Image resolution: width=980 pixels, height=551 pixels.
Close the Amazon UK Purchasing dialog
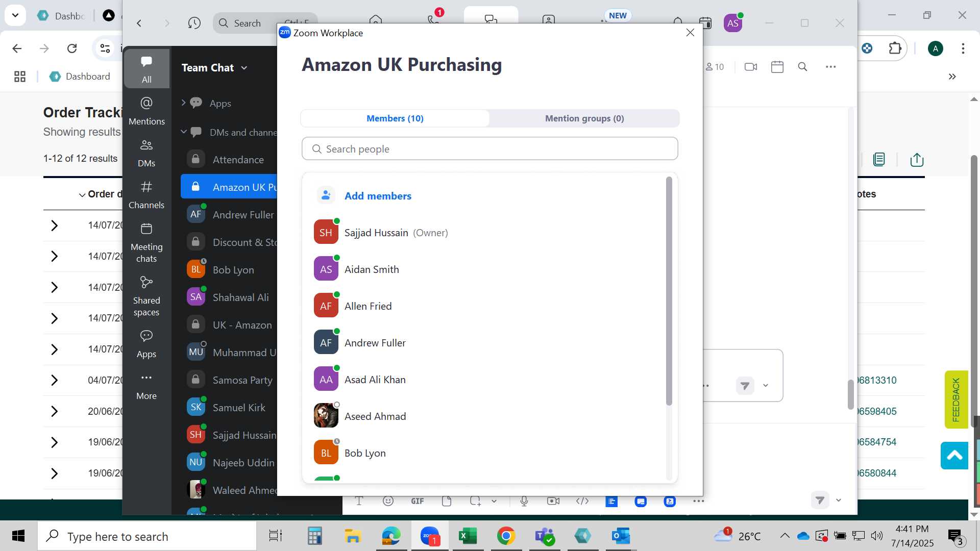point(690,33)
